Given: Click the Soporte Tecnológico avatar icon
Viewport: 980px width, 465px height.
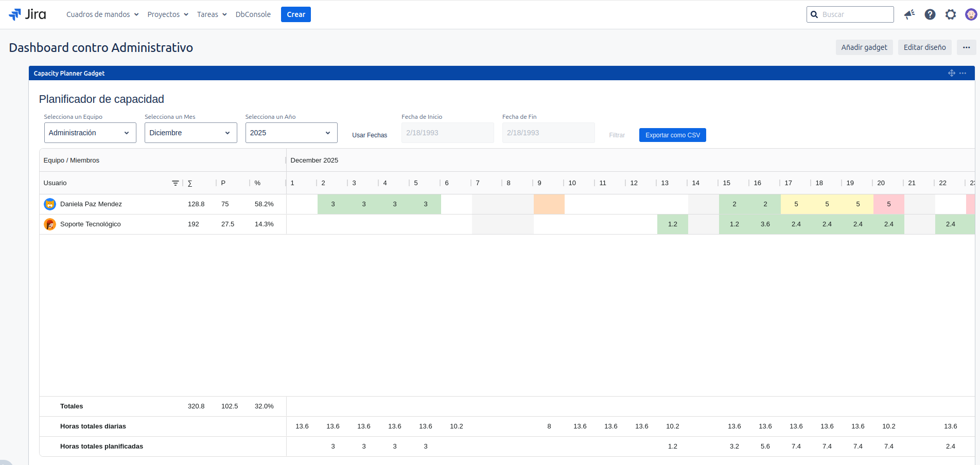Looking at the screenshot, I should 49,224.
